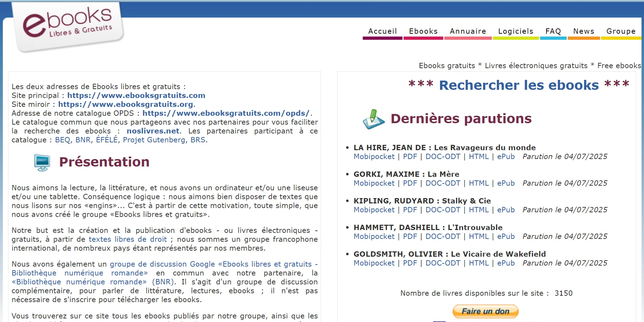Visit the noslivres.net link

coord(153,131)
